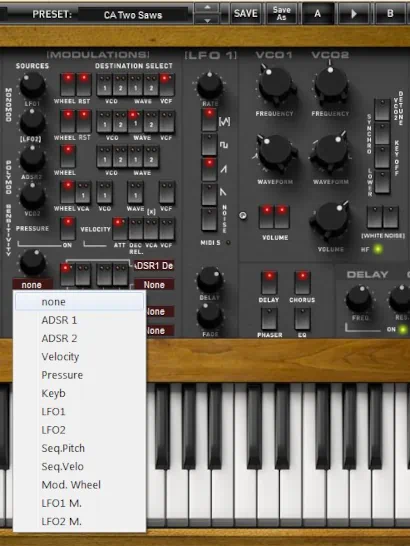410x546 pixels.
Task: Pick Pressure in the source menu
Action: [x=79, y=375]
